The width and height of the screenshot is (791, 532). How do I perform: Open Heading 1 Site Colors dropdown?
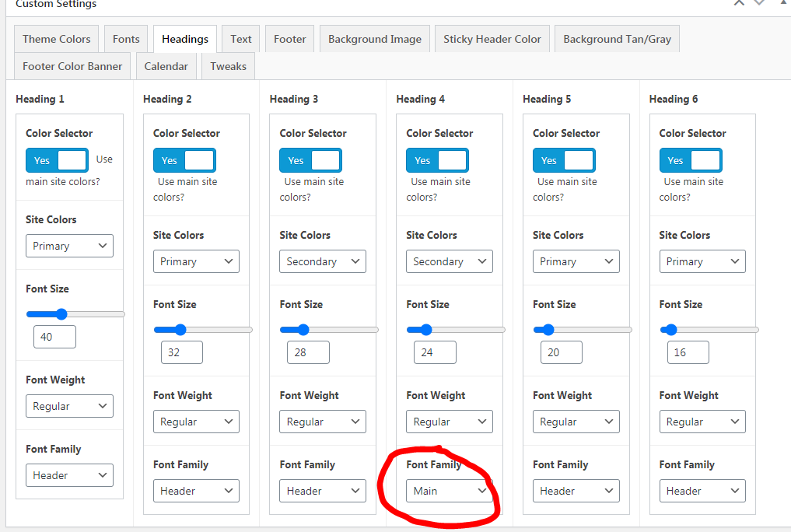[69, 246]
